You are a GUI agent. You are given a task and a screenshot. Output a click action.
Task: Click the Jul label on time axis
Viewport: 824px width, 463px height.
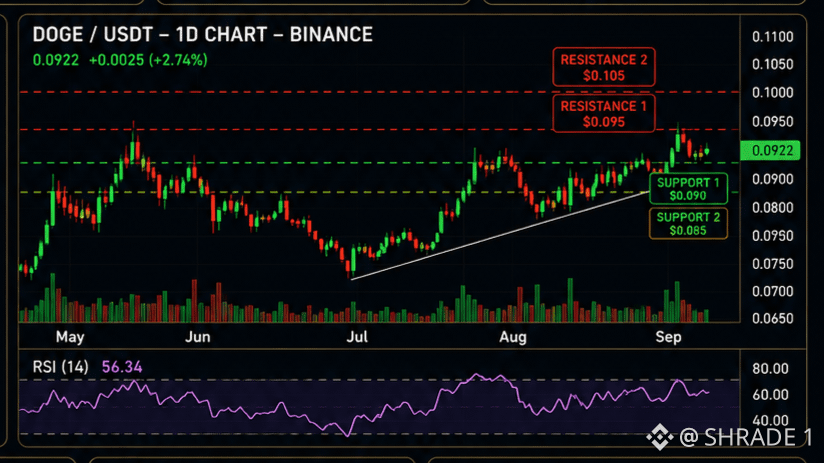[357, 337]
